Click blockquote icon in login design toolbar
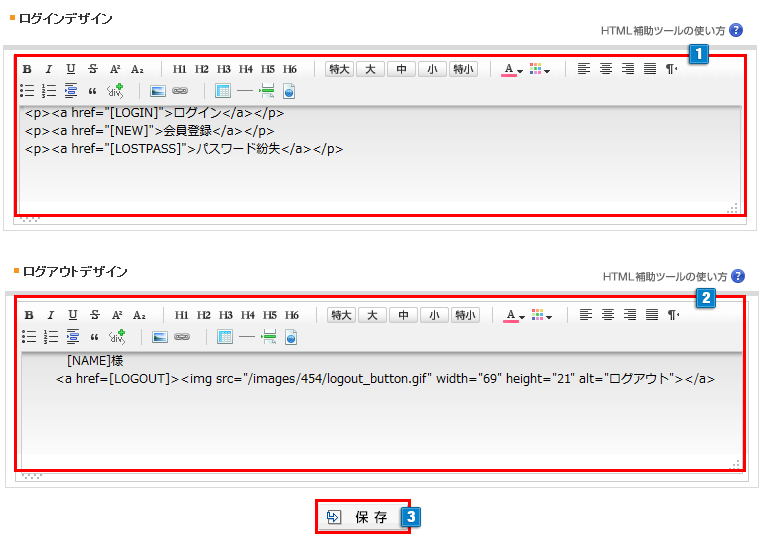Image resolution: width=760 pixels, height=547 pixels. (x=93, y=91)
